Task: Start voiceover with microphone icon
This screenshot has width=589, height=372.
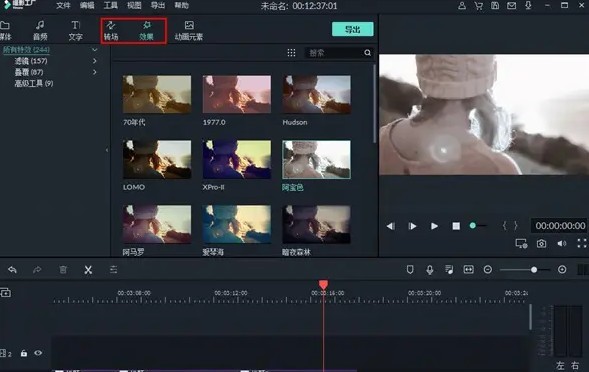Action: click(x=430, y=269)
